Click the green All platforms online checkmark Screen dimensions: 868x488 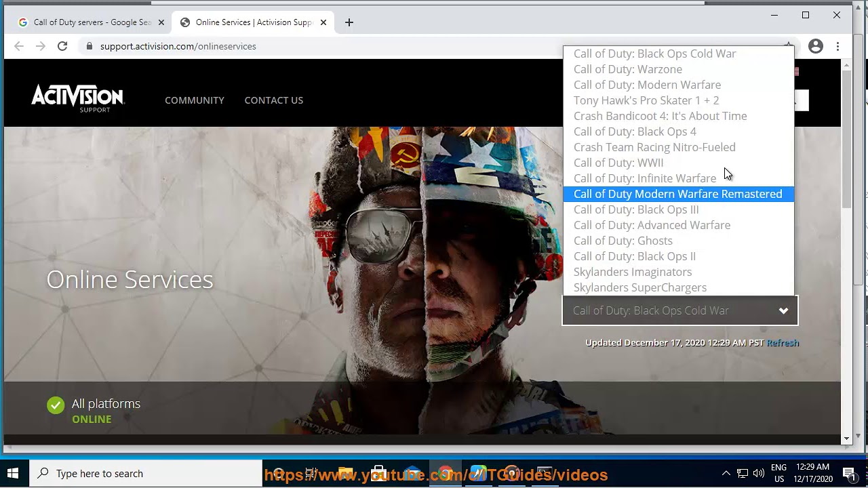click(x=56, y=405)
